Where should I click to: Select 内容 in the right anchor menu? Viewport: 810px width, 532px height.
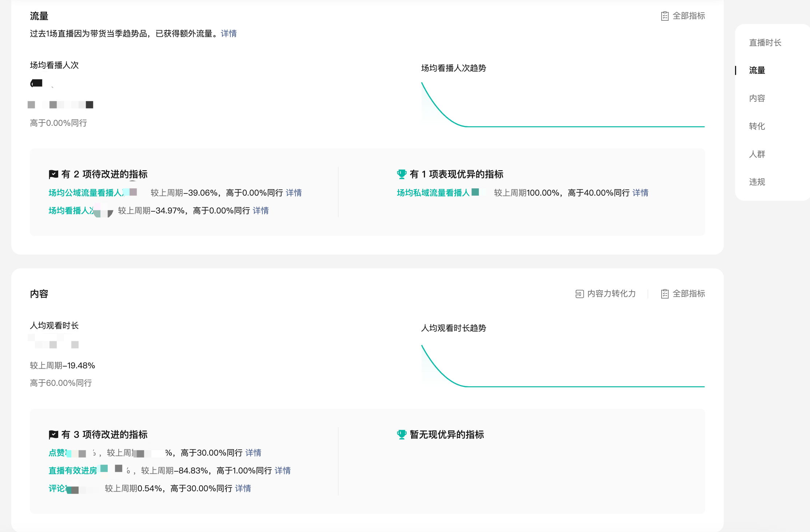click(x=757, y=98)
